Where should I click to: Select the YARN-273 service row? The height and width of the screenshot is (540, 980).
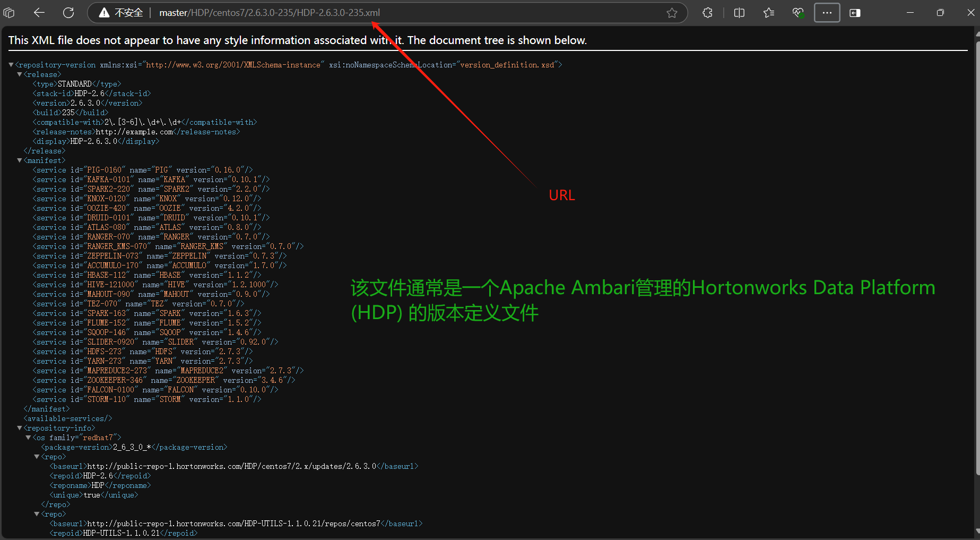point(143,361)
